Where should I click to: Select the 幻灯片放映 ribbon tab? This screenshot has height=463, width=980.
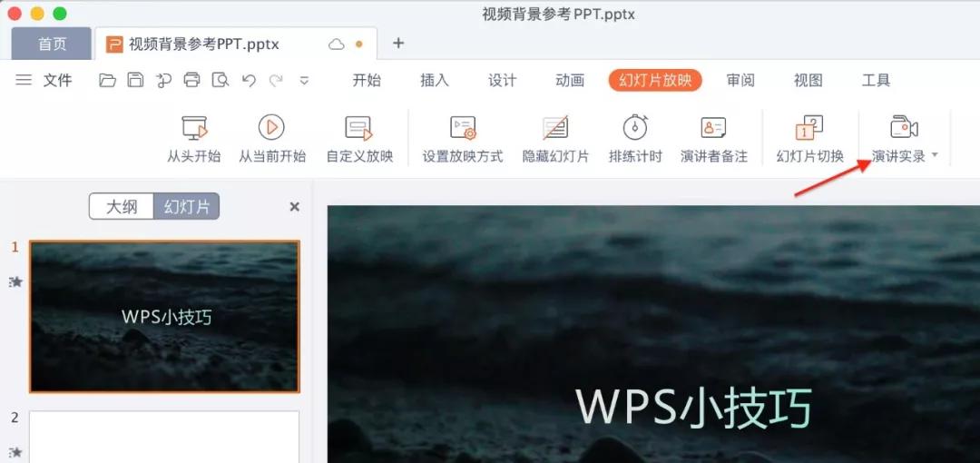click(x=655, y=80)
